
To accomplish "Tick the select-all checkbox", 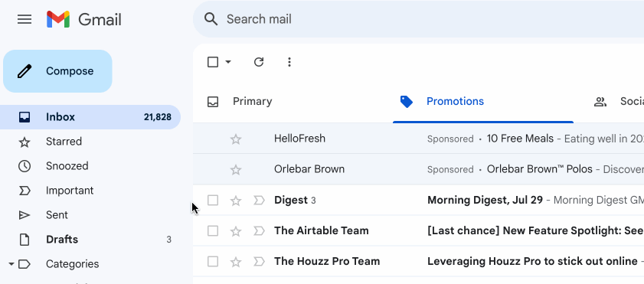I will (x=213, y=62).
